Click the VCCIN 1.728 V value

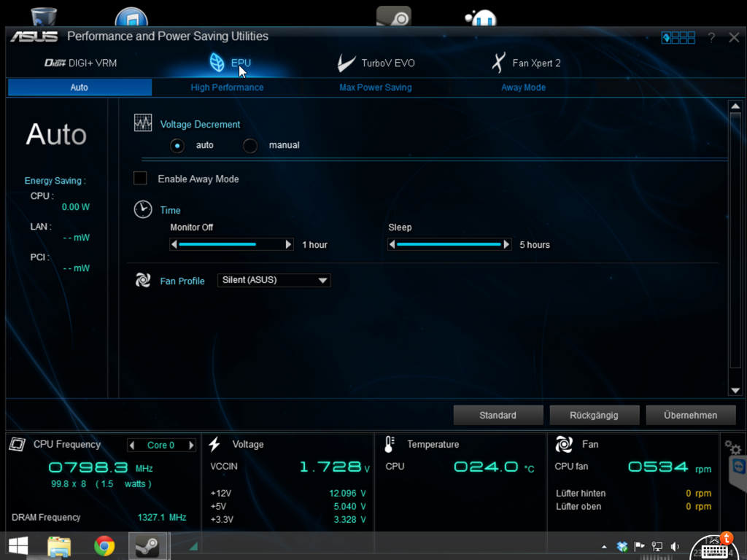334,467
